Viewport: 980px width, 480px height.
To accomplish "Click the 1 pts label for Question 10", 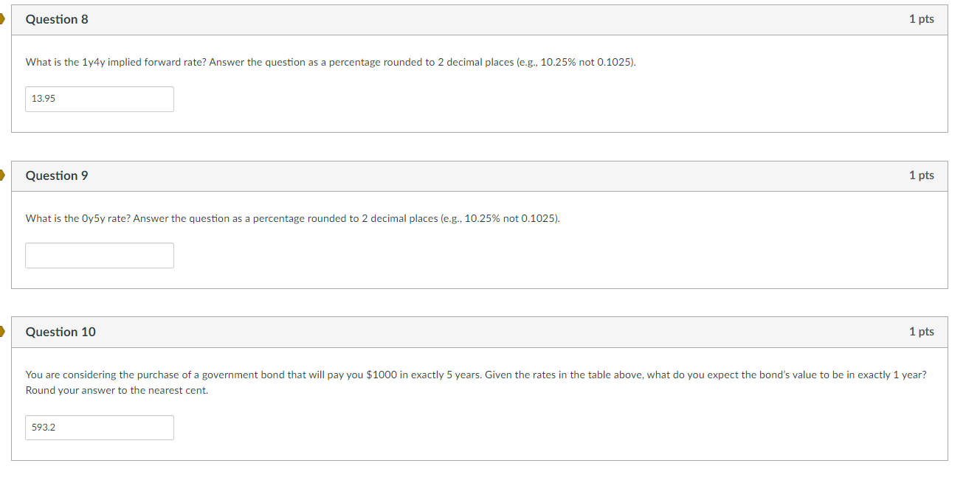I will [x=920, y=333].
